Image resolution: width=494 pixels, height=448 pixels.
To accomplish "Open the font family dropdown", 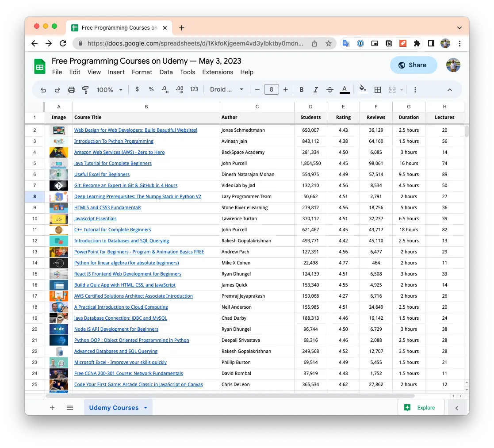I will (226, 89).
